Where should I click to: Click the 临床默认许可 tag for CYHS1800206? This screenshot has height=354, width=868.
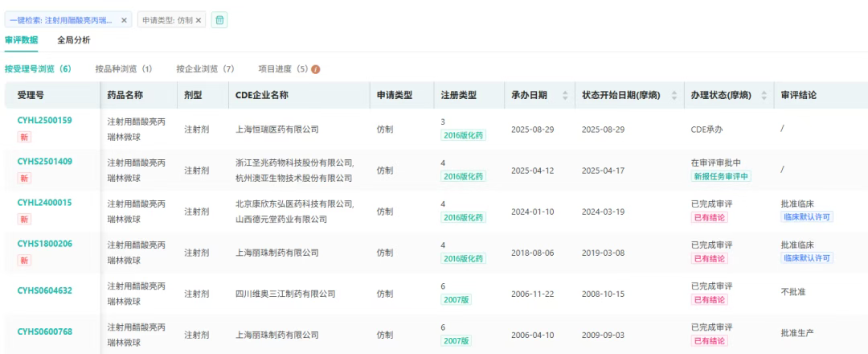pyautogui.click(x=808, y=258)
